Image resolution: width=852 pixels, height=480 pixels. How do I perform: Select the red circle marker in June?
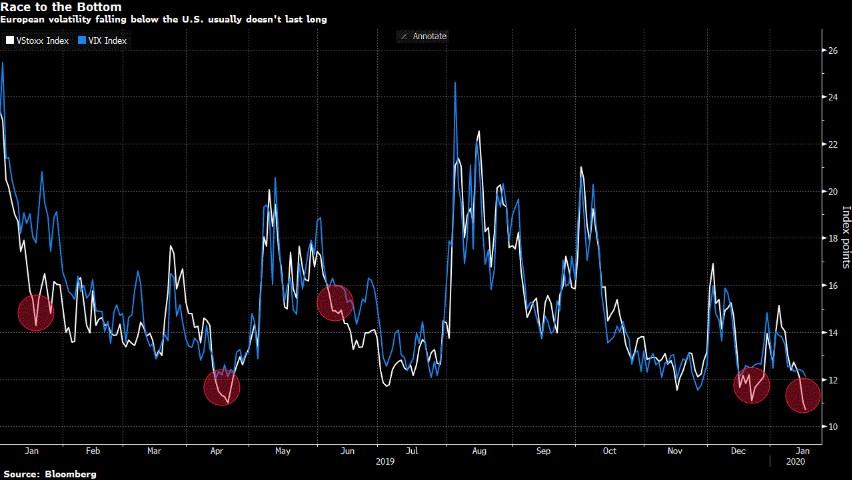point(335,301)
